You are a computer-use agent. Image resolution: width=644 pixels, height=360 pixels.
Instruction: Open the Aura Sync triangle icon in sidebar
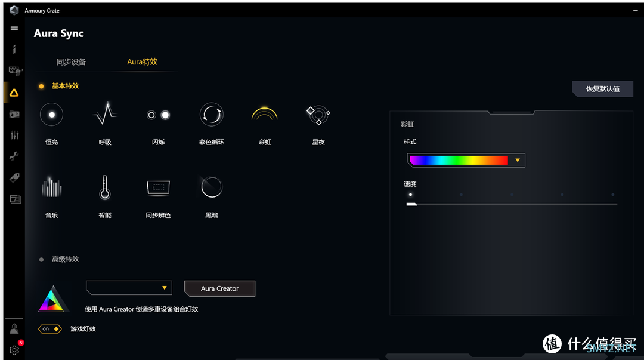point(14,93)
